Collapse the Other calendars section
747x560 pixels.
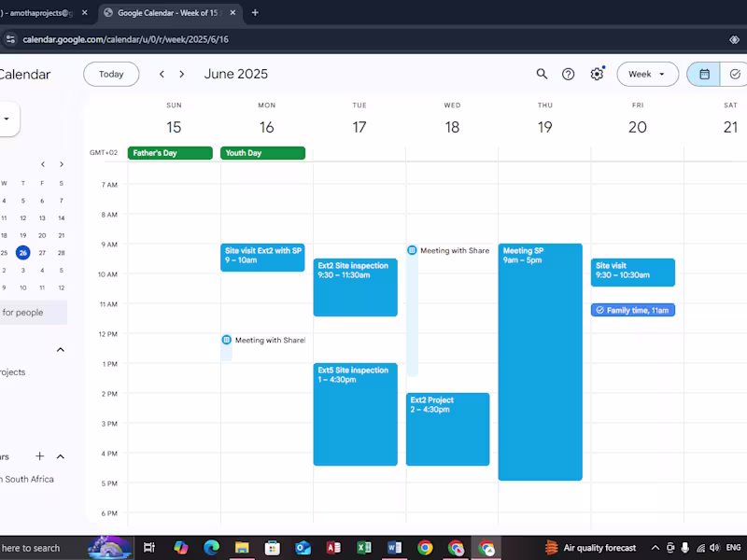[x=61, y=456]
